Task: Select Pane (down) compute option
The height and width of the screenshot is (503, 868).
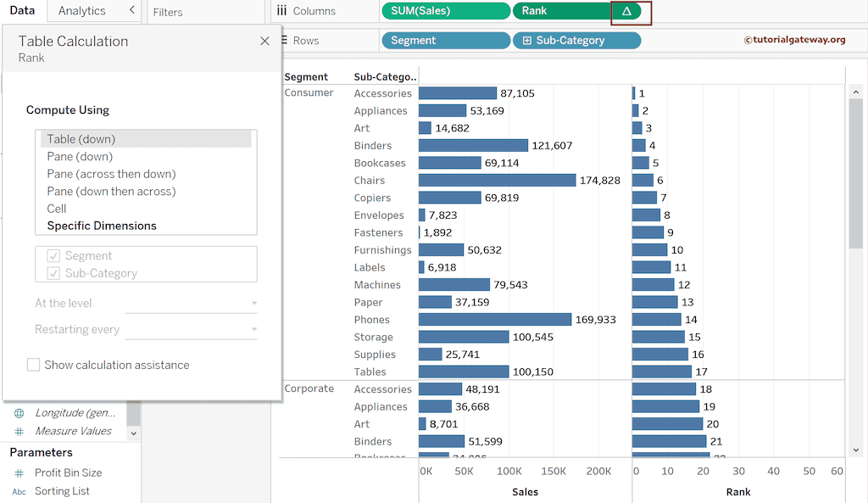Action: 80,157
